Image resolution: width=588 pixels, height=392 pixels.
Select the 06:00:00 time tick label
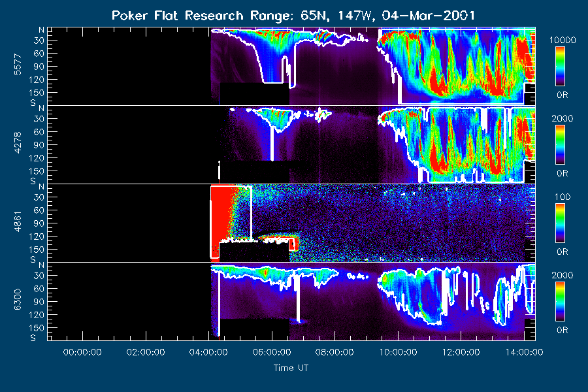tap(272, 352)
